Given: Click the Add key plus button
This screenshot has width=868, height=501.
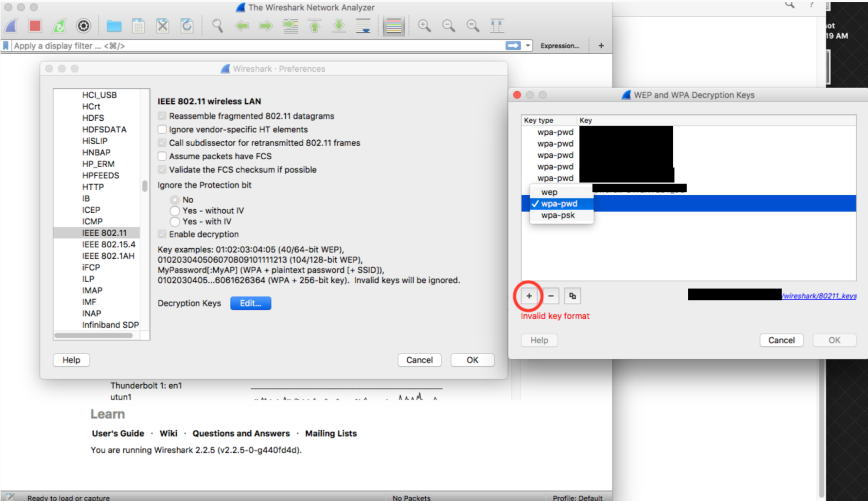Looking at the screenshot, I should pyautogui.click(x=528, y=295).
